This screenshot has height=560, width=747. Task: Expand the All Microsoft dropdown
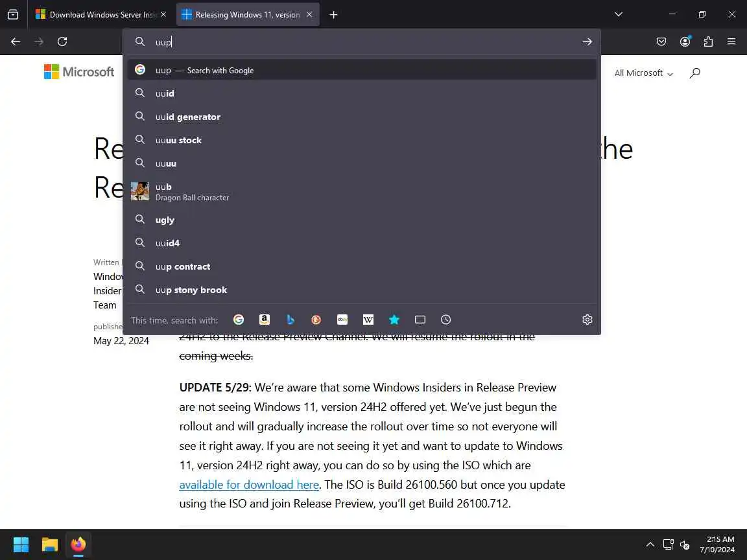tap(644, 73)
